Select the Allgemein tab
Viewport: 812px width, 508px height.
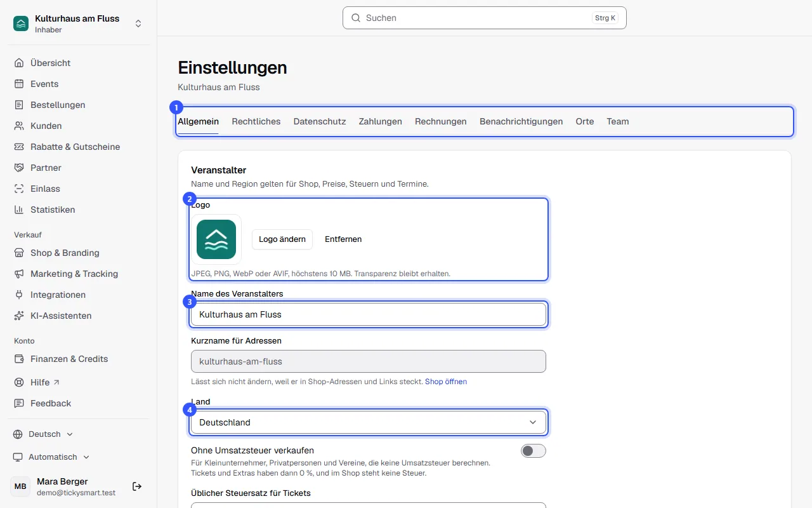(x=198, y=121)
